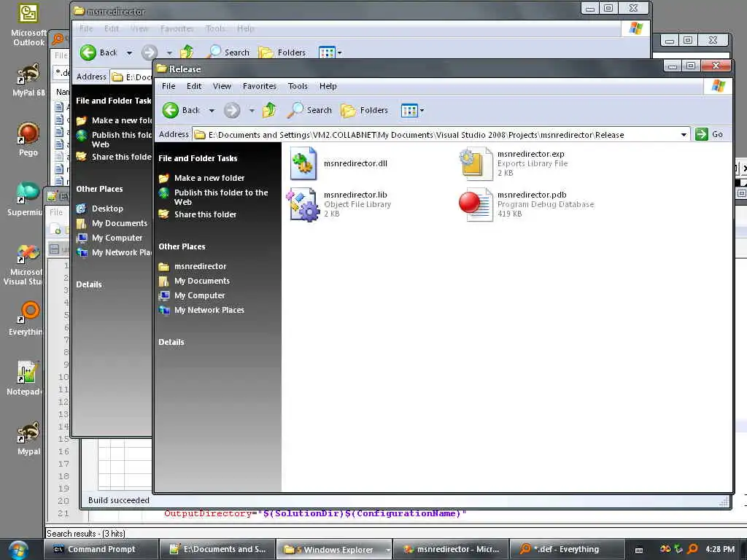This screenshot has width=747, height=560.
Task: Click Share this folder in Release window
Action: pyautogui.click(x=205, y=215)
